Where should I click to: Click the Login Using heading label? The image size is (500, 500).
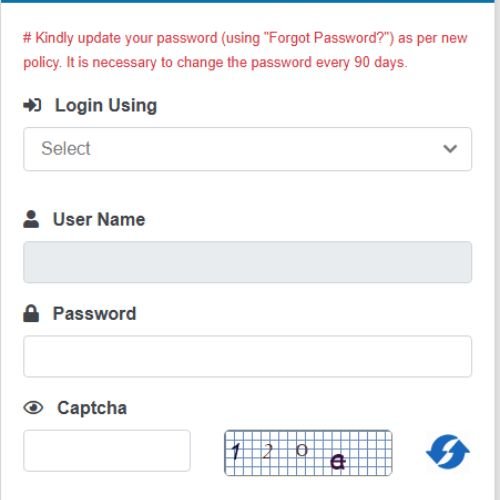[106, 106]
